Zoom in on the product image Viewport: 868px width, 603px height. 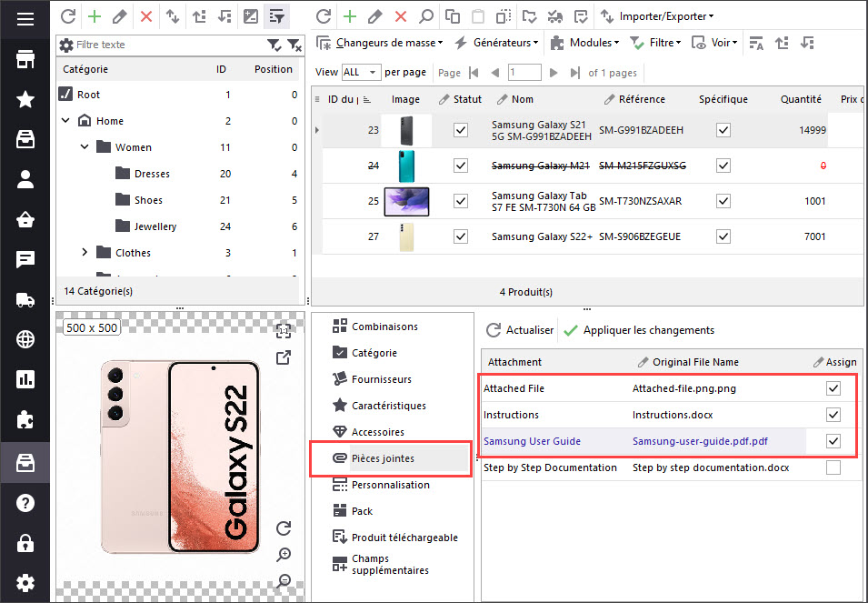coord(284,554)
